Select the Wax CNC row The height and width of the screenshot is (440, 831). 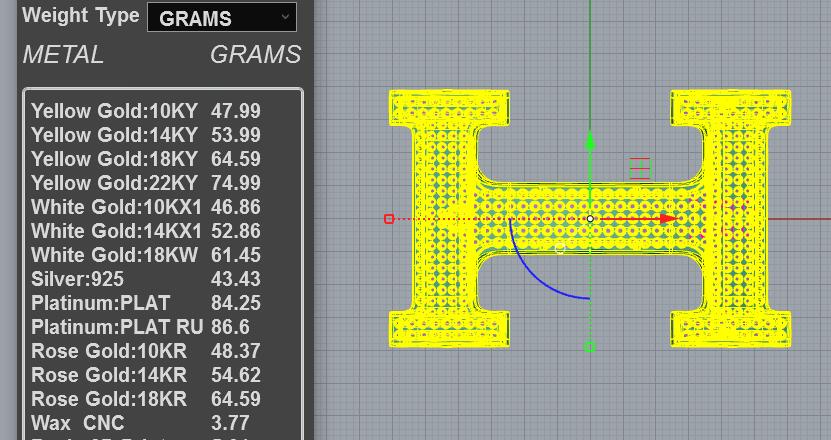tap(140, 423)
